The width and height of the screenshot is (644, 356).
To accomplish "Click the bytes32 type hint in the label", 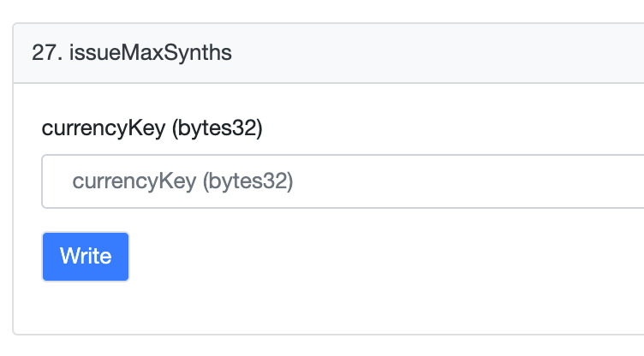I will [x=217, y=128].
